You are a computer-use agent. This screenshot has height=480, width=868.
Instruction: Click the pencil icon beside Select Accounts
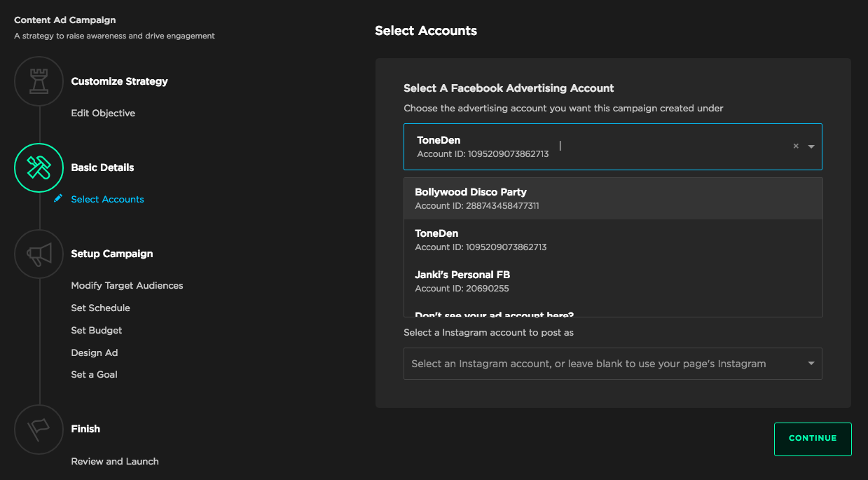[58, 198]
